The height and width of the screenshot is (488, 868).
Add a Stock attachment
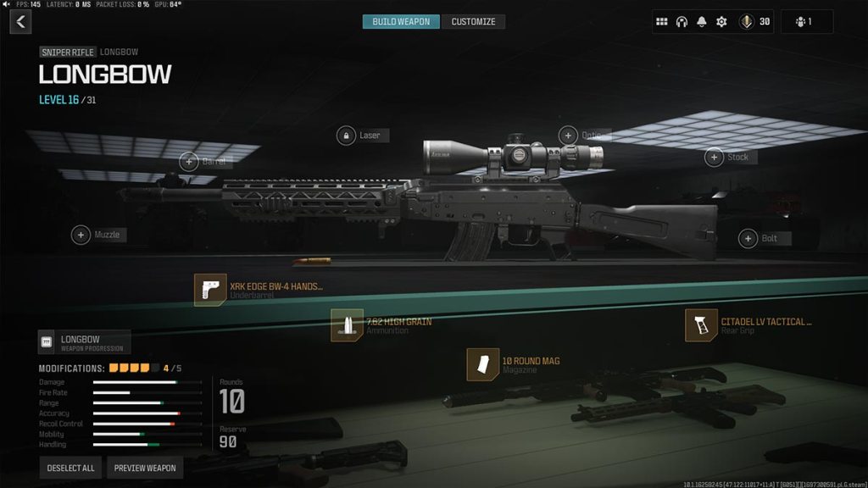click(714, 157)
